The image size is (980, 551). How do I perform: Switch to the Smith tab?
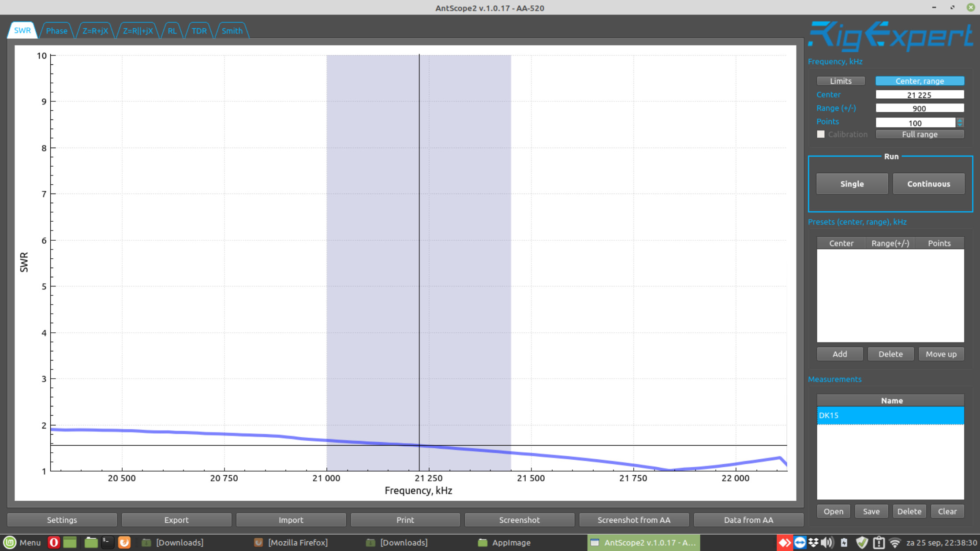232,30
